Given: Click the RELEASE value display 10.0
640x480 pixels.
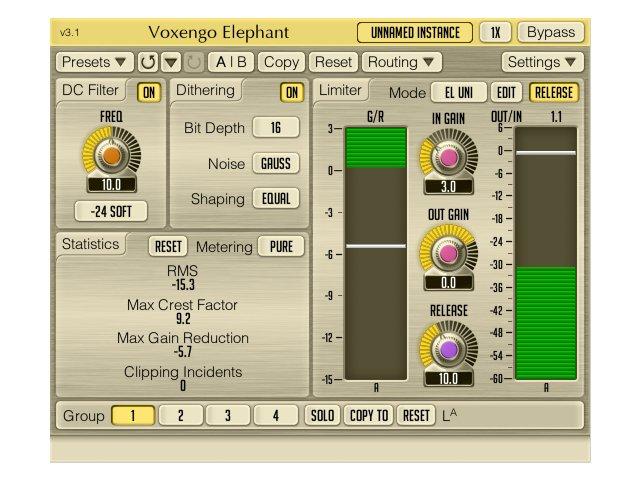Looking at the screenshot, I should 448,379.
